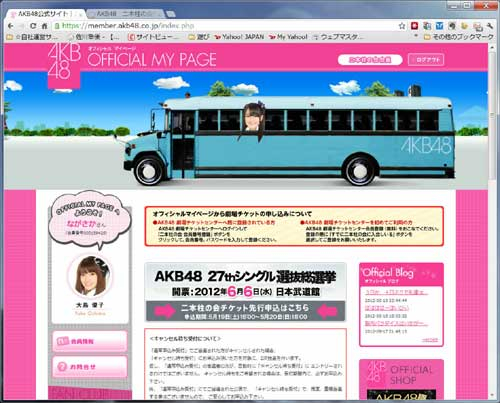500x403 pixels.
Task: Open the ウェブマスク... bookmark
Action: [338, 37]
